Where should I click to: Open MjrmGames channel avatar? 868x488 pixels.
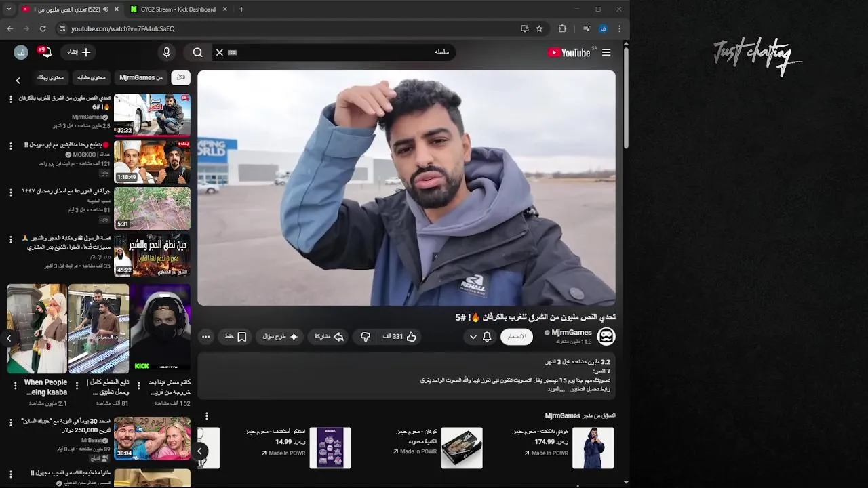coord(606,336)
